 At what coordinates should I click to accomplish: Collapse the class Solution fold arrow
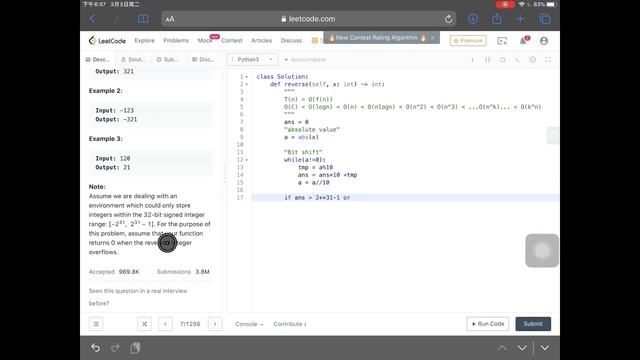(247, 77)
